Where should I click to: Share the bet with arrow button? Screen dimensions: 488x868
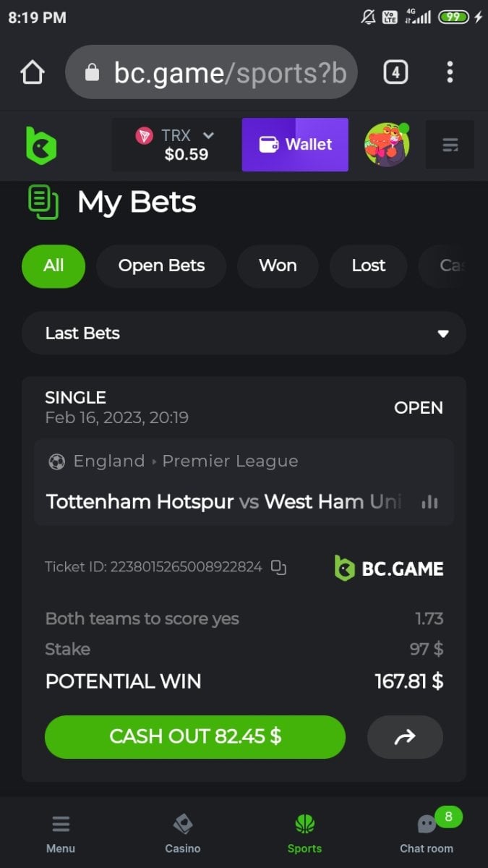coord(405,736)
